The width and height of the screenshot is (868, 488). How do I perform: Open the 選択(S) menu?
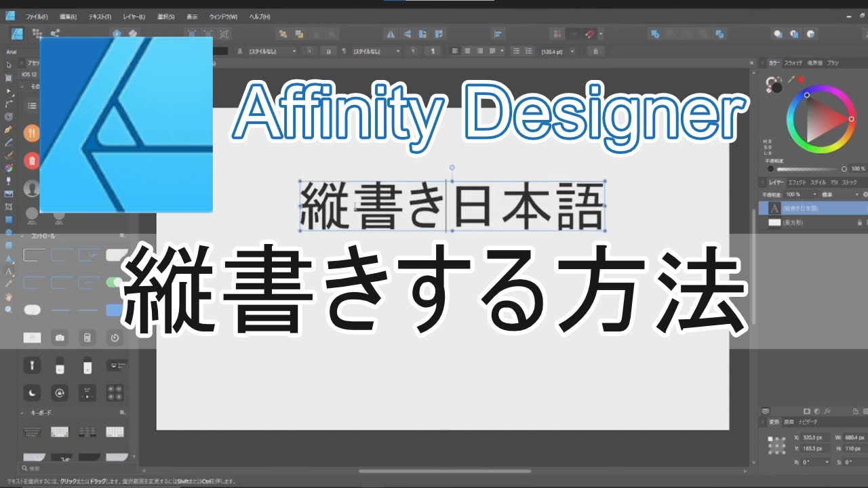point(165,16)
